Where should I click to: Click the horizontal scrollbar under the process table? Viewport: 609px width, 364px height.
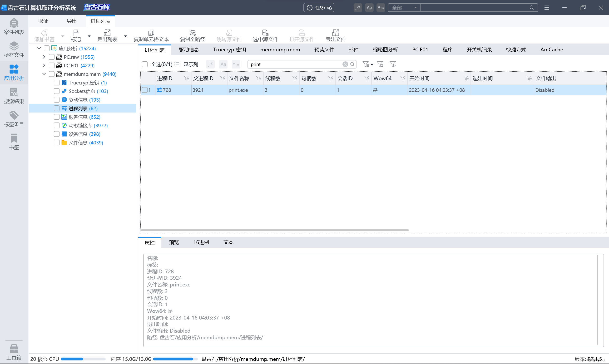pyautogui.click(x=275, y=230)
